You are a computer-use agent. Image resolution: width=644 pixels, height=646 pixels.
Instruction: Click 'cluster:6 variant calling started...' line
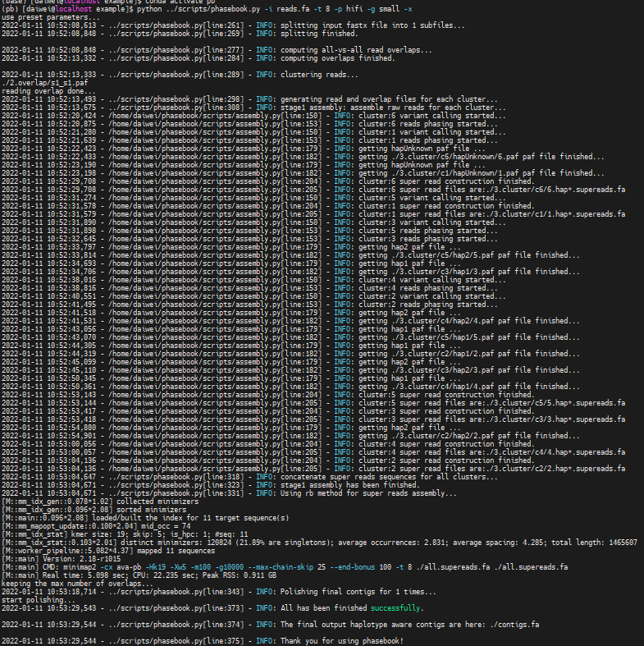pyautogui.click(x=253, y=117)
